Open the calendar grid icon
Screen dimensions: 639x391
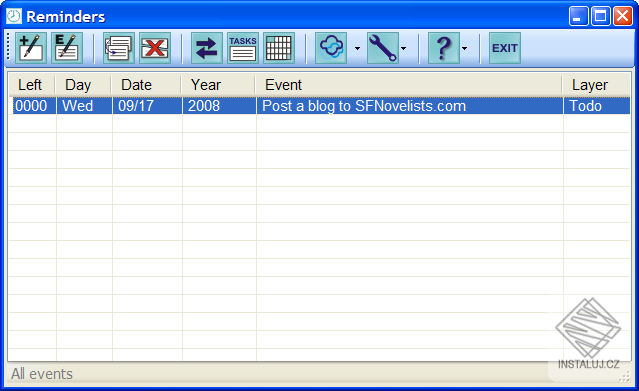pos(279,48)
